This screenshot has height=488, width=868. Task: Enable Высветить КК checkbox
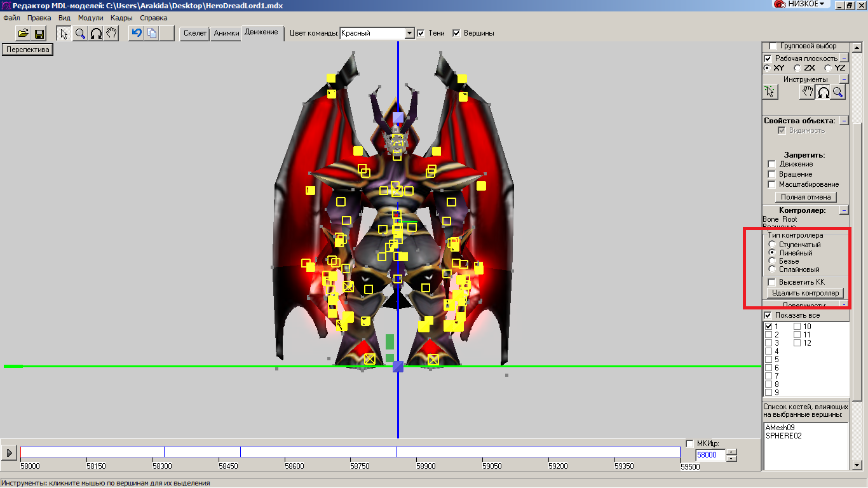(x=772, y=282)
